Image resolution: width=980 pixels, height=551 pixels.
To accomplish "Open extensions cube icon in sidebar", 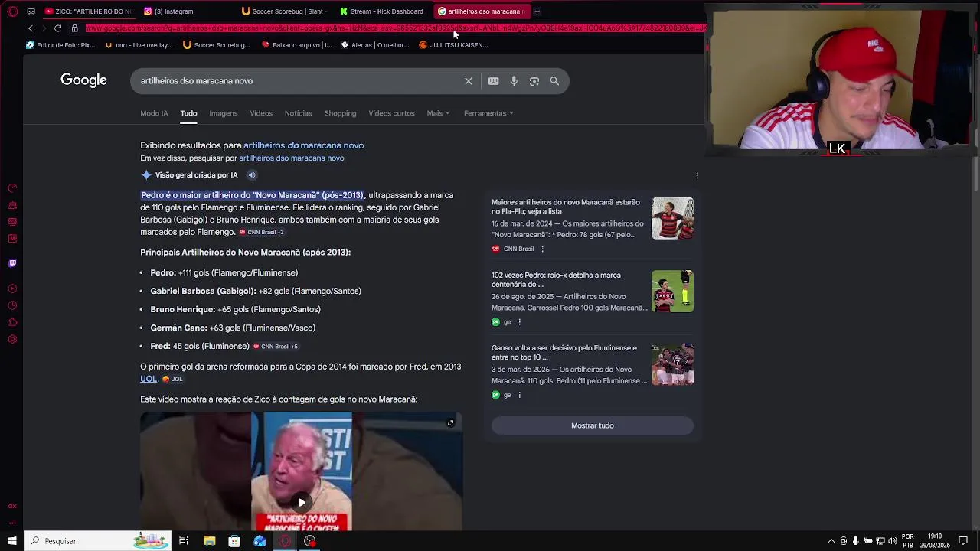I will point(12,322).
